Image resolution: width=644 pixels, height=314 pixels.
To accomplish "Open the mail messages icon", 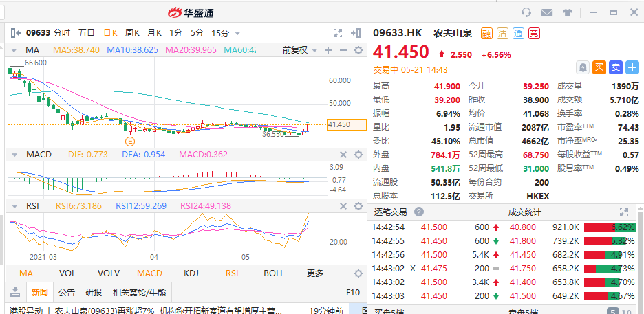I will click(x=547, y=12).
